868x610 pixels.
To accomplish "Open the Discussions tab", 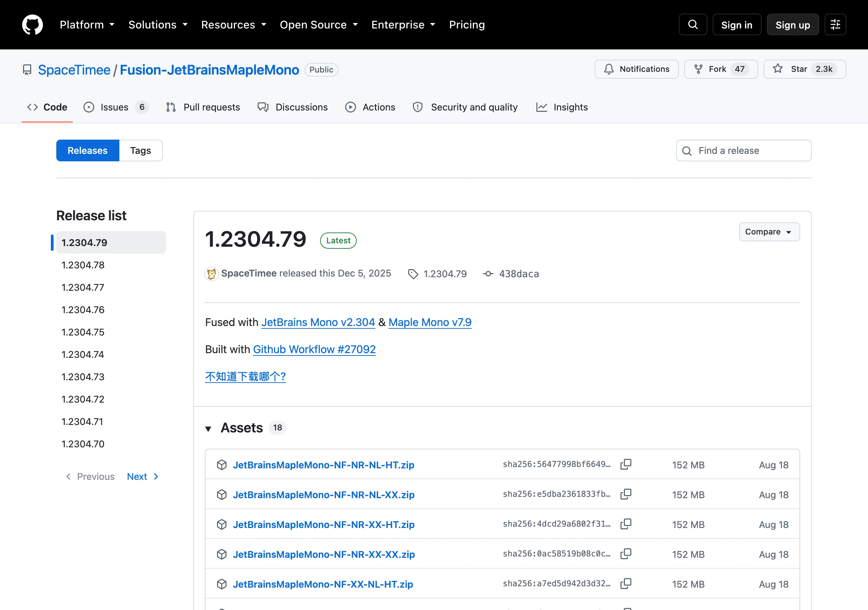I will (293, 107).
